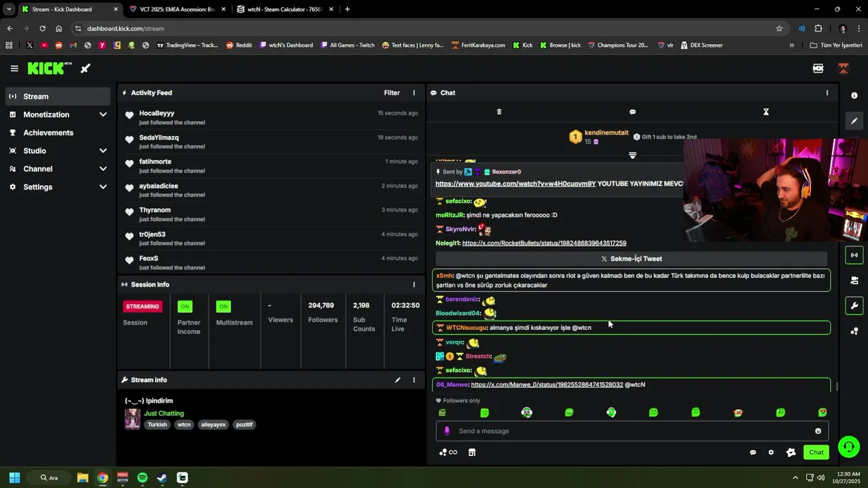Click the Just Chatting category link
This screenshot has height=488, width=868.
pyautogui.click(x=163, y=413)
